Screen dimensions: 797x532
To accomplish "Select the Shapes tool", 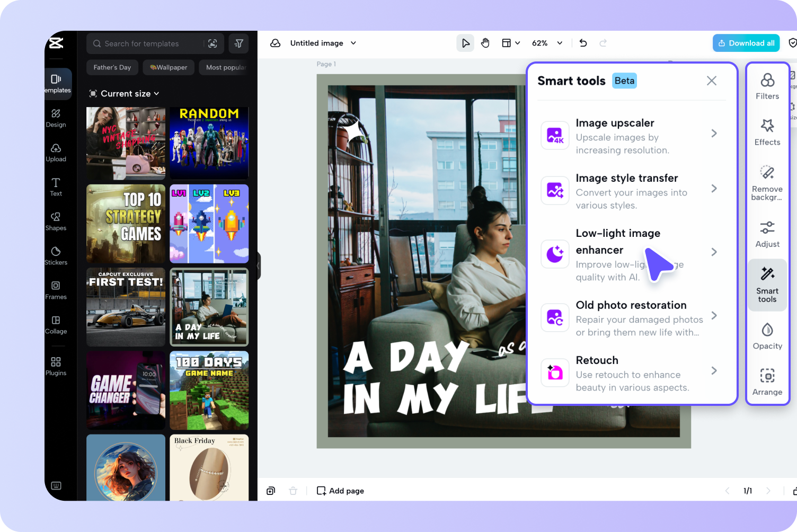I will 56,222.
